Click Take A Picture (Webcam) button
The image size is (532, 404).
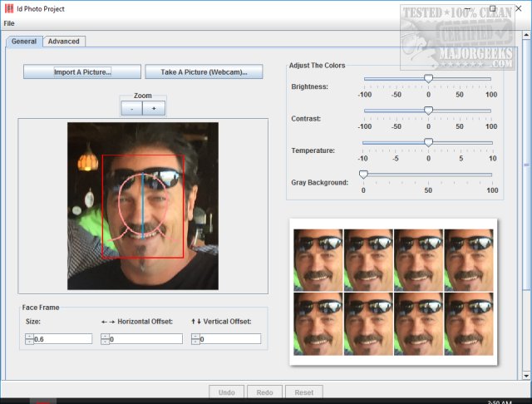tap(204, 72)
